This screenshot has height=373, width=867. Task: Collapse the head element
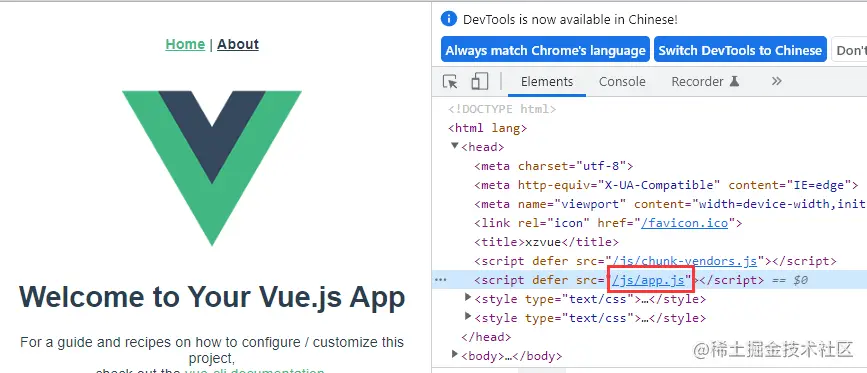coord(455,146)
